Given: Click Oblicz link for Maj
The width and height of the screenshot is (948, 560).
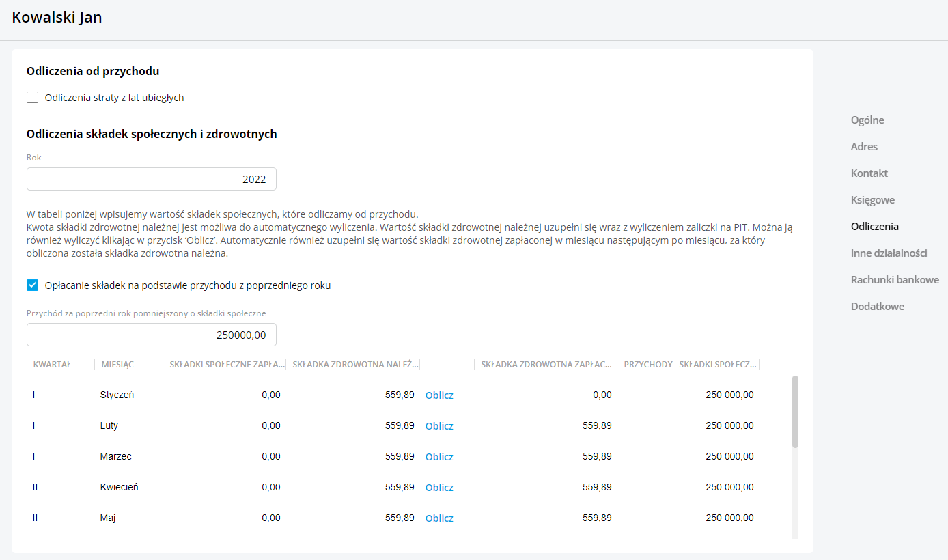Looking at the screenshot, I should [439, 518].
